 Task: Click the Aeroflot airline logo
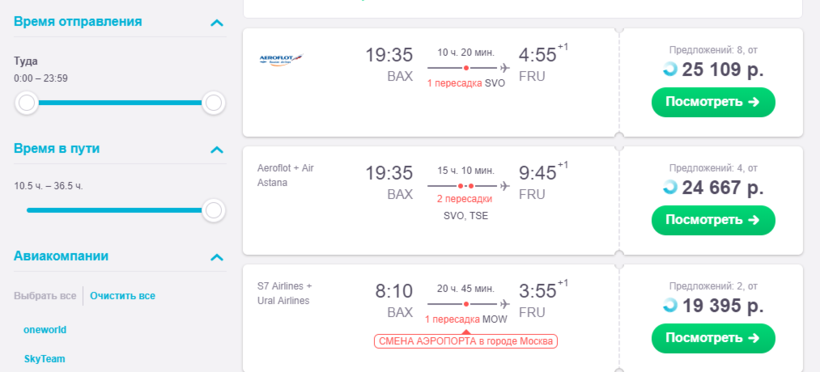pyautogui.click(x=281, y=59)
